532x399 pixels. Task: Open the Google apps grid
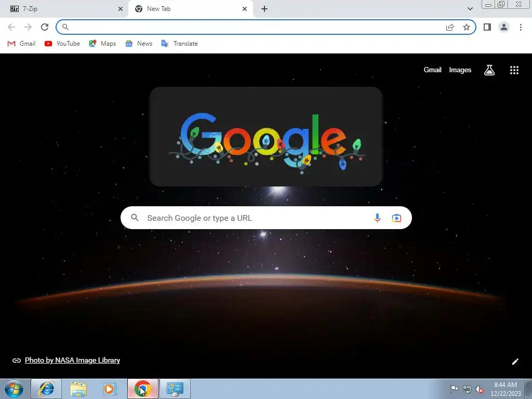point(514,70)
